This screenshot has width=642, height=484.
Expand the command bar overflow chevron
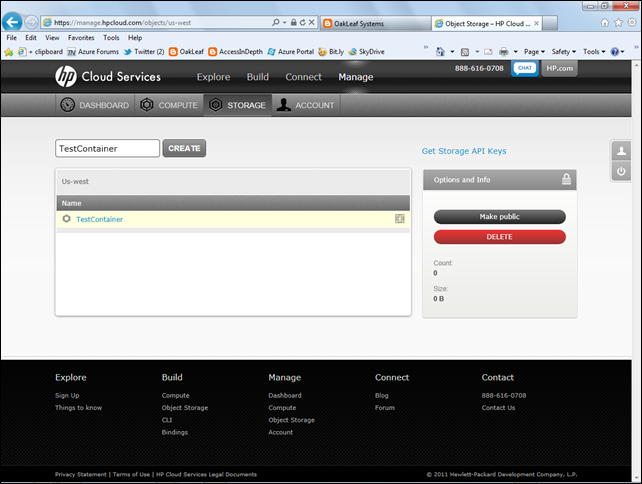tap(636, 47)
